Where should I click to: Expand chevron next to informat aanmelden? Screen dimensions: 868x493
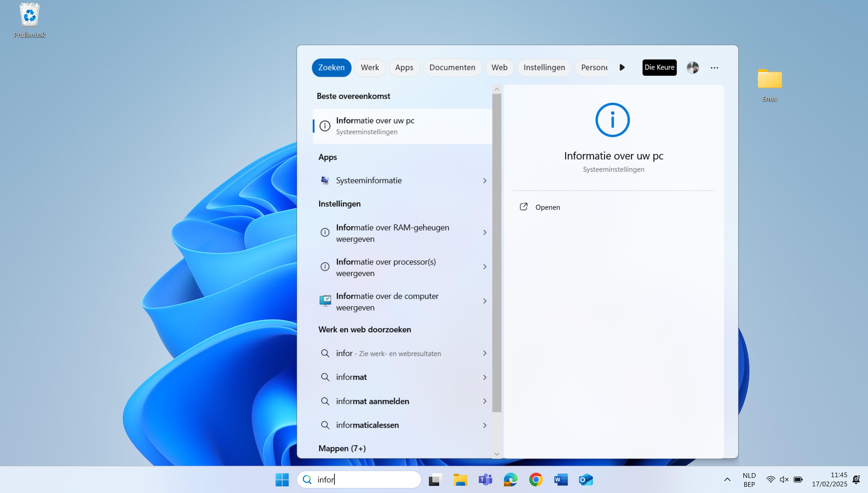(485, 401)
